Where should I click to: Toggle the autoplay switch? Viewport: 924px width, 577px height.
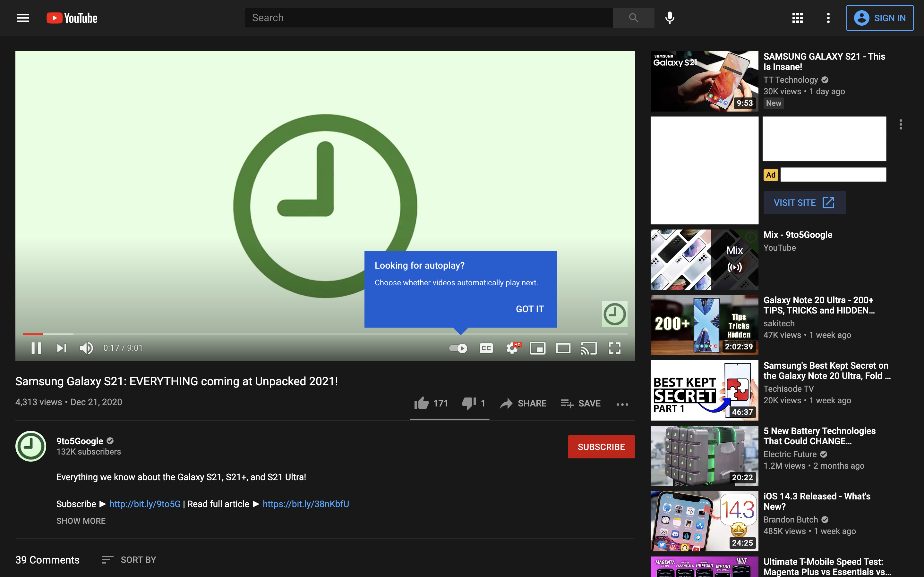458,348
